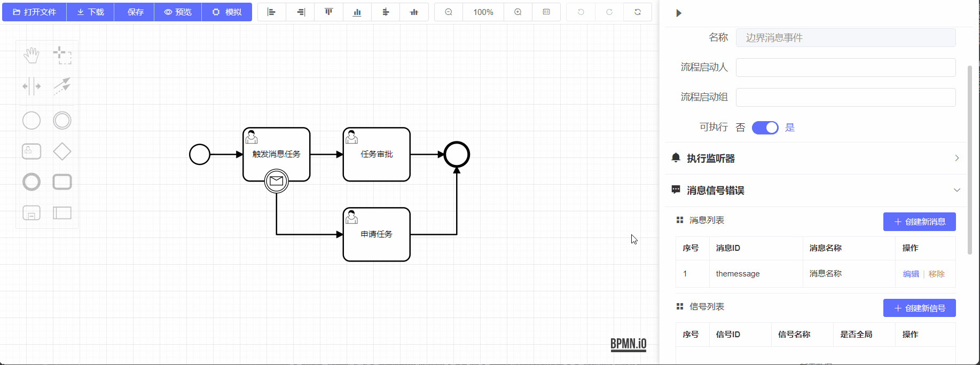
Task: Align elements to horizontal center
Action: [386, 12]
